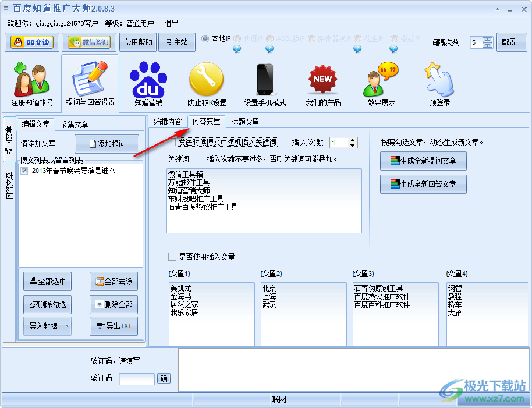Click help bubble under 花生IP
532x408 pixels.
point(357,49)
